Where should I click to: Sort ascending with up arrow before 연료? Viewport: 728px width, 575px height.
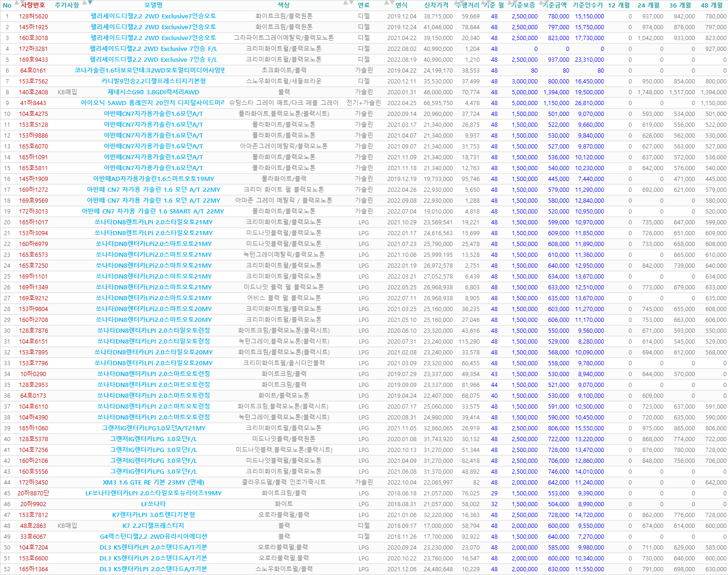click(x=345, y=2)
